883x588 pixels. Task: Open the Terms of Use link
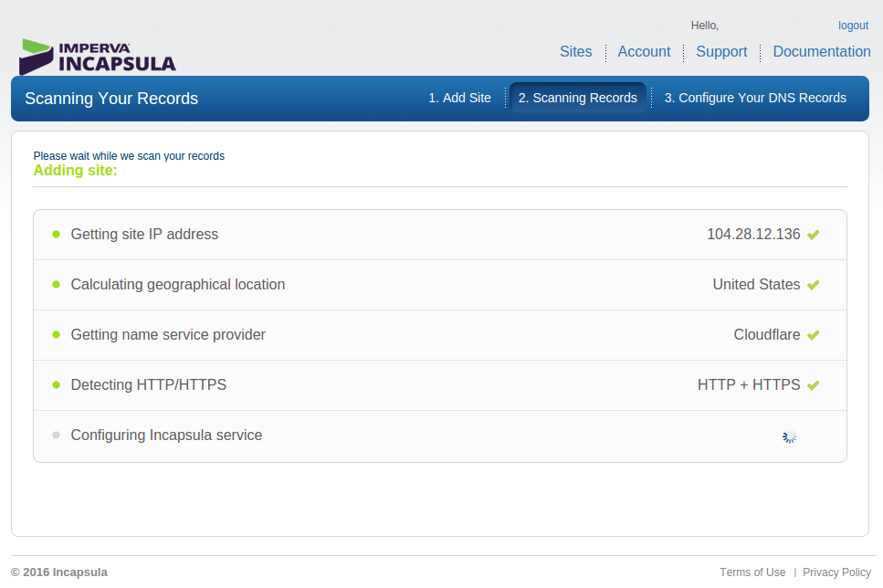point(752,572)
